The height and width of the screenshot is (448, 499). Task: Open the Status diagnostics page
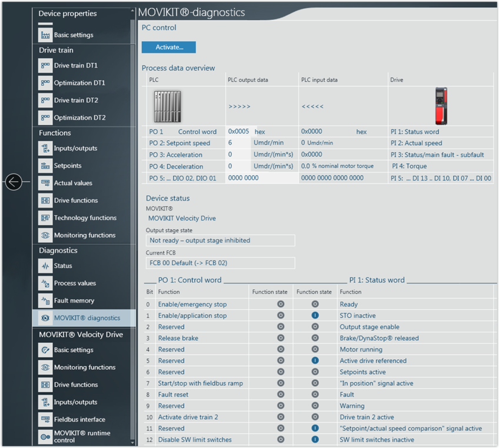click(63, 266)
